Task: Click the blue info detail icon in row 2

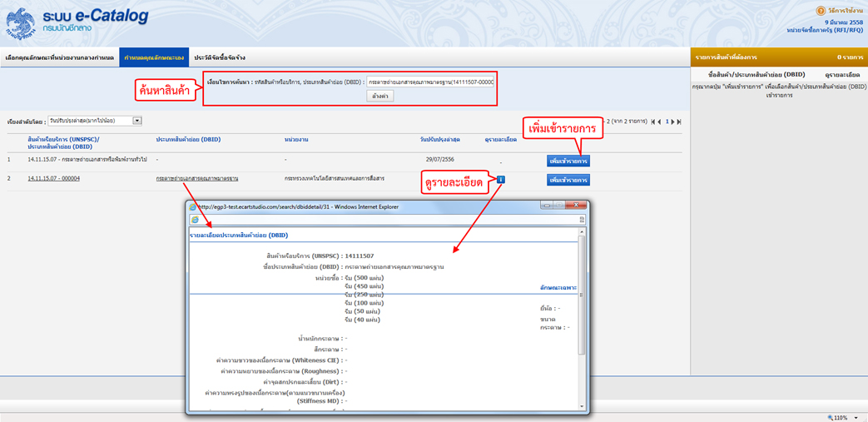Action: tap(501, 179)
